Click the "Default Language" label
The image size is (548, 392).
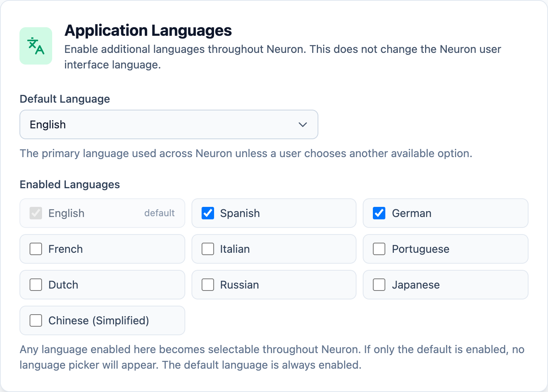[65, 99]
